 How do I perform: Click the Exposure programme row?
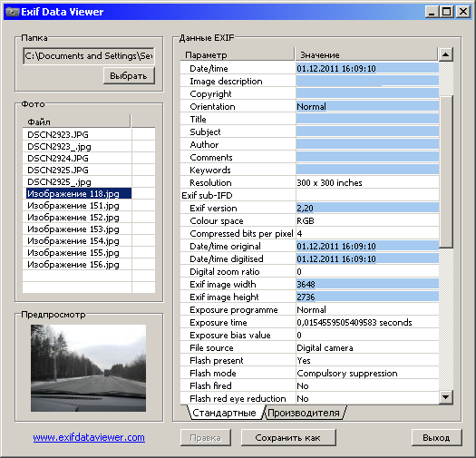[310, 310]
